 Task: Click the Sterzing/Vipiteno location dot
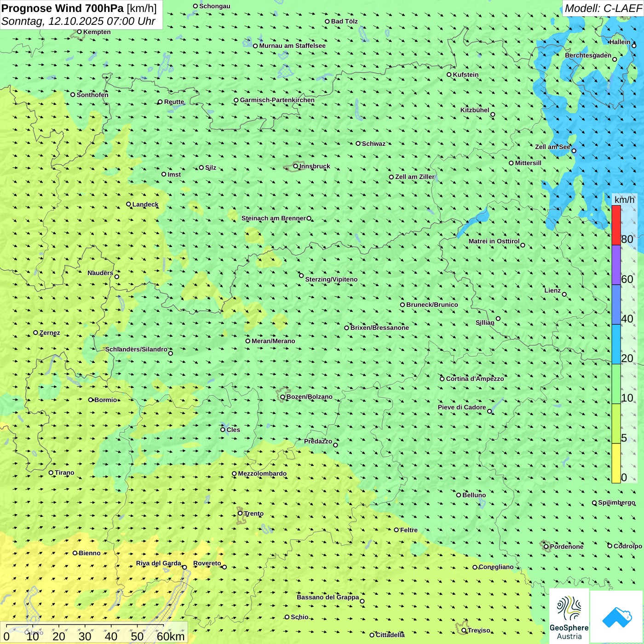[x=301, y=276]
